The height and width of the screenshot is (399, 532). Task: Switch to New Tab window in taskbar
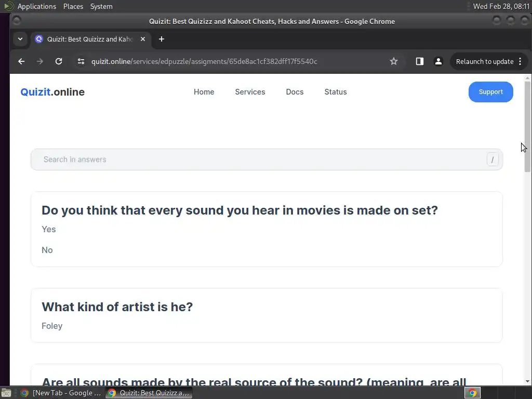61,393
